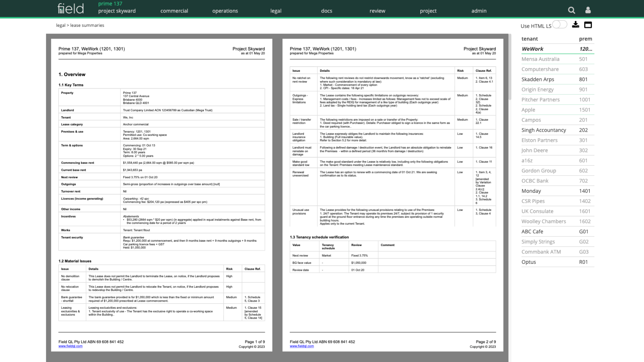
Task: Click the legal breadcrumb link
Action: tap(61, 25)
